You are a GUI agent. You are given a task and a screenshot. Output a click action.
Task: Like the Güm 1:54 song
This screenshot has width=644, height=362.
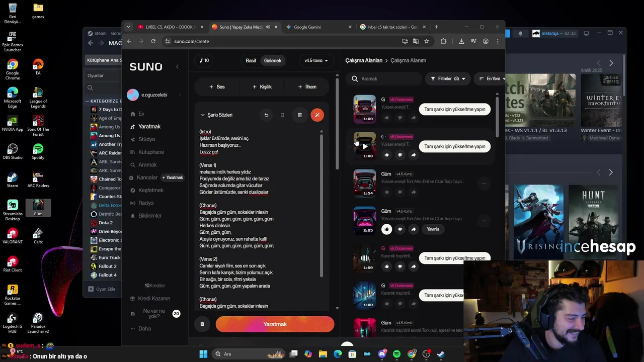coord(386,192)
